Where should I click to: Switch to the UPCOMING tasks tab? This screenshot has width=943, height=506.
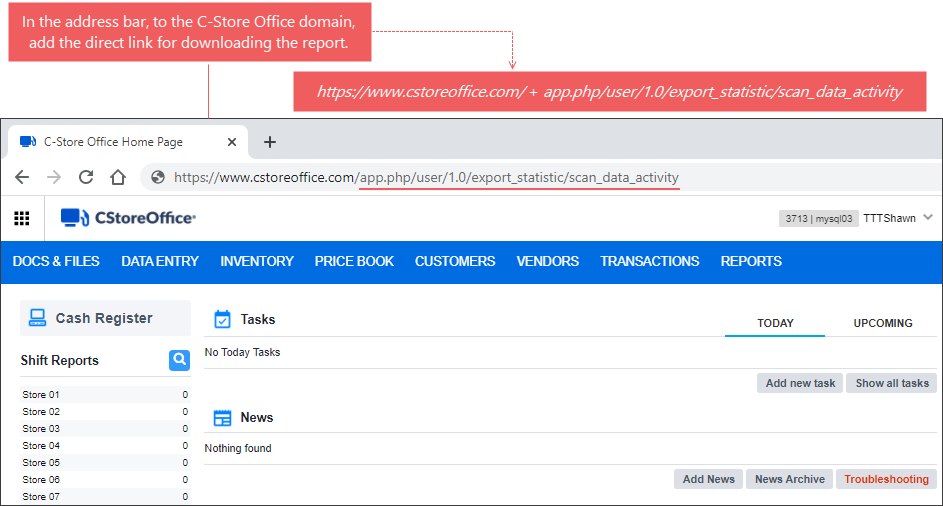point(882,323)
